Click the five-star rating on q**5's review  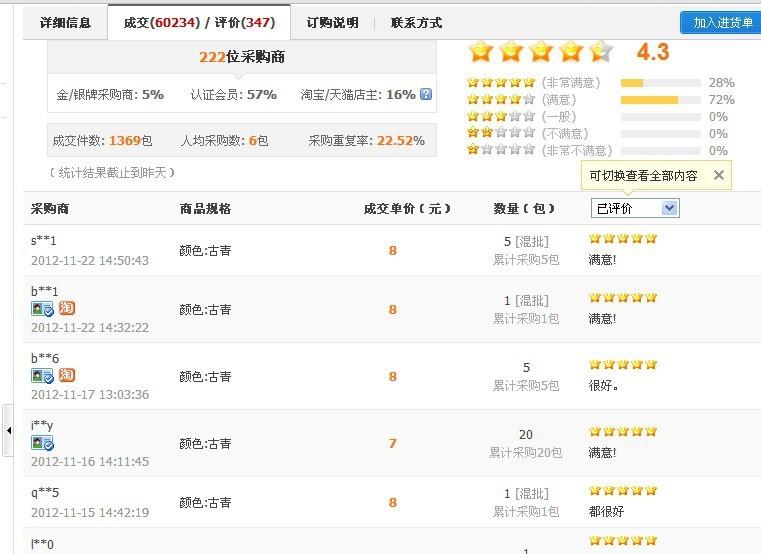(x=623, y=491)
